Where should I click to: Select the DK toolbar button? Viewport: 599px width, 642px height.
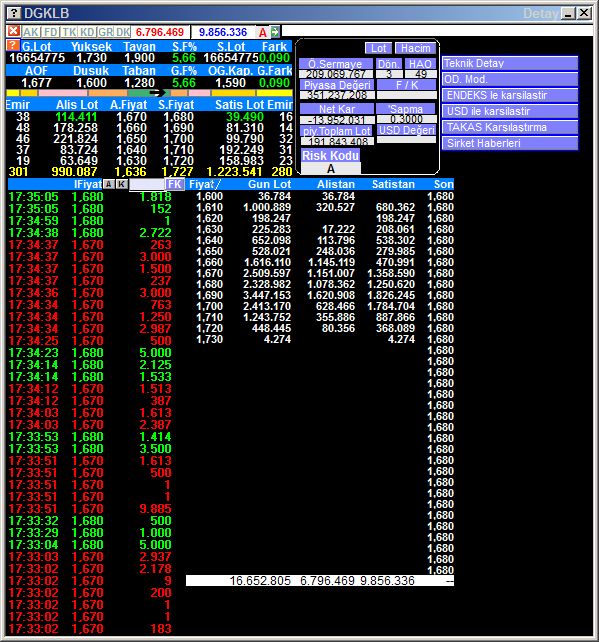122,32
